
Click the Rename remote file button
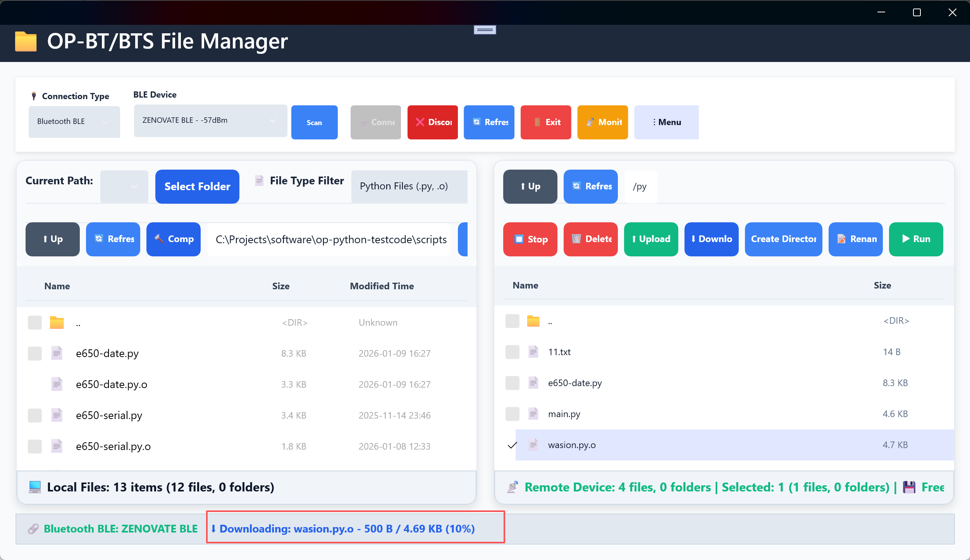[x=855, y=239]
